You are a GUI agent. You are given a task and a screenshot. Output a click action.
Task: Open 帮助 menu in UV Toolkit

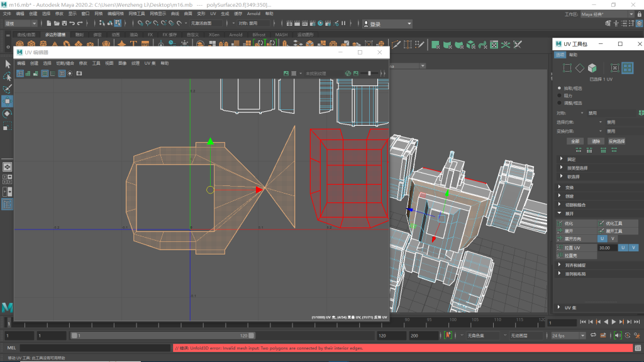573,55
